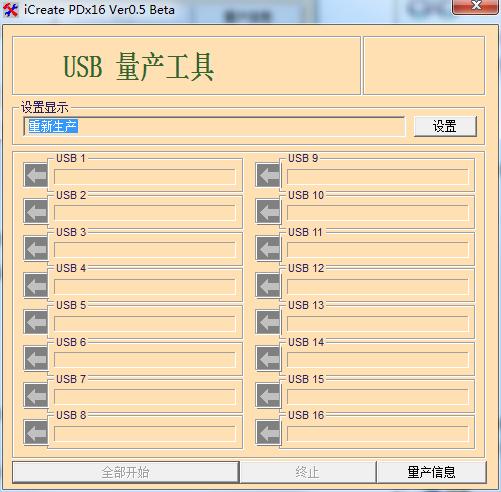Click the arrow icon beside USB 16
Screen dimensions: 501x492
(268, 432)
